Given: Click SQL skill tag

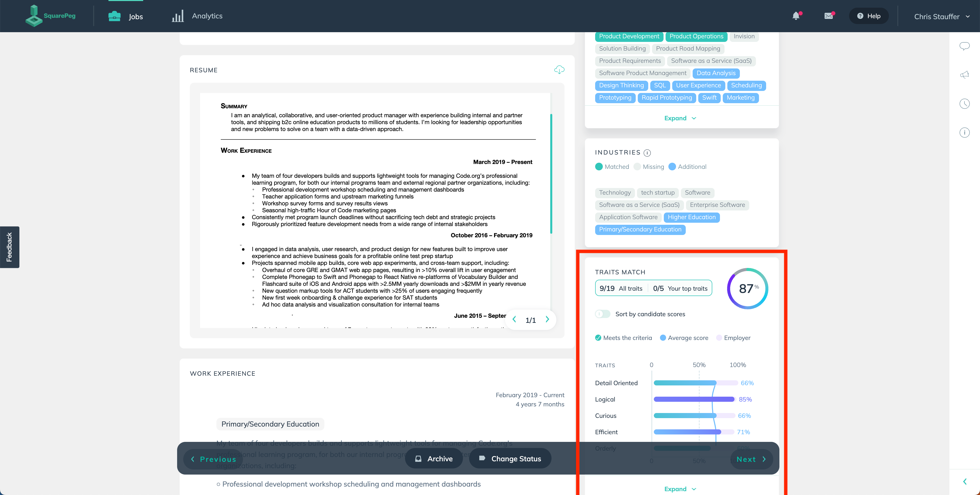Looking at the screenshot, I should click(x=660, y=85).
